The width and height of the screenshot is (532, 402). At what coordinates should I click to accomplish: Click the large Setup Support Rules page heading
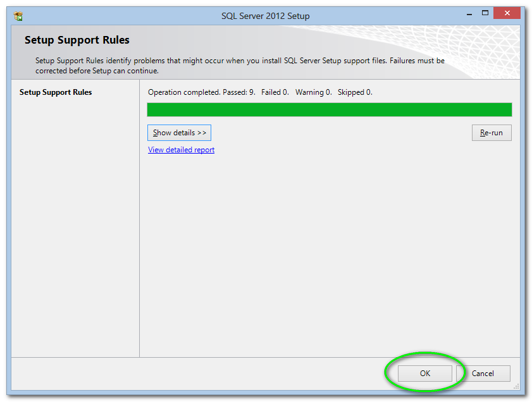pos(77,40)
